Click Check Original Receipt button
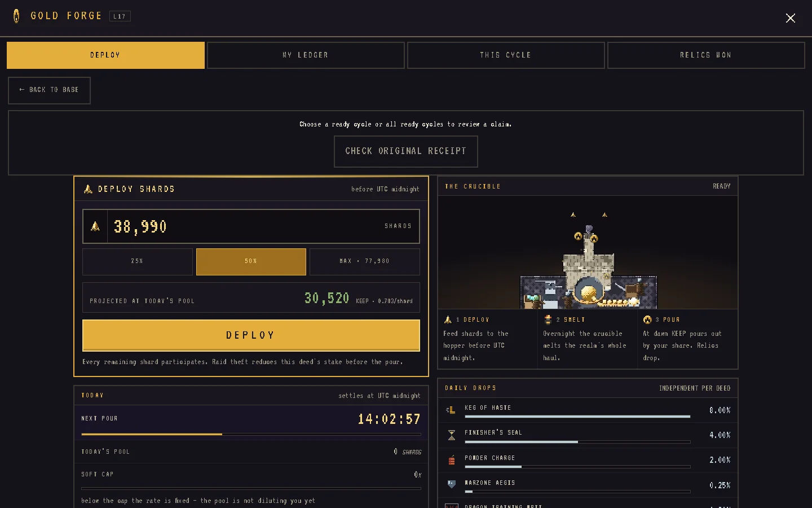Viewport: 812px width, 508px height. 406,151
